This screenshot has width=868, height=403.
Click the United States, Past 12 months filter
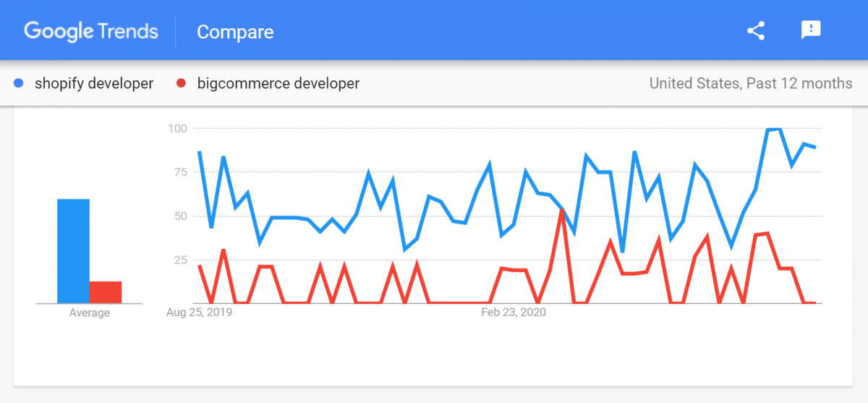751,83
